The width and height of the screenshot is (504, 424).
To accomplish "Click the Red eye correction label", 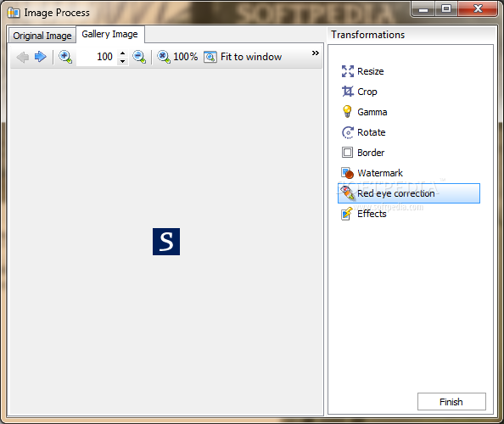I will click(396, 193).
